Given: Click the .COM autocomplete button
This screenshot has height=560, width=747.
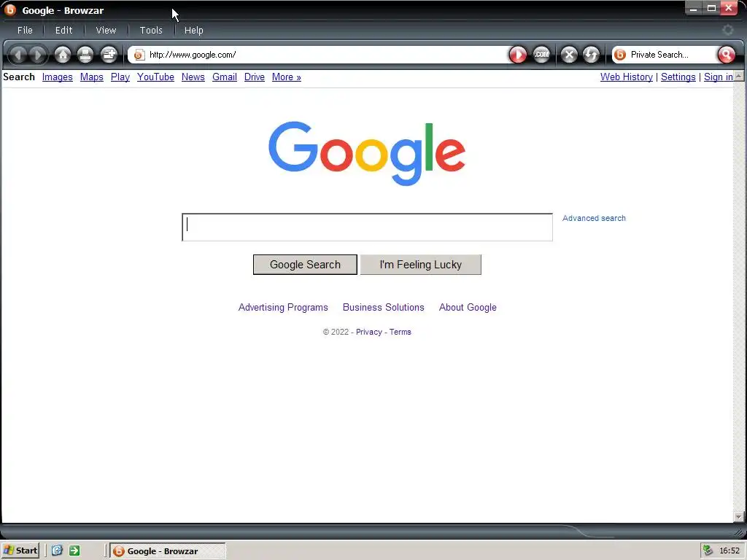Looking at the screenshot, I should [541, 55].
